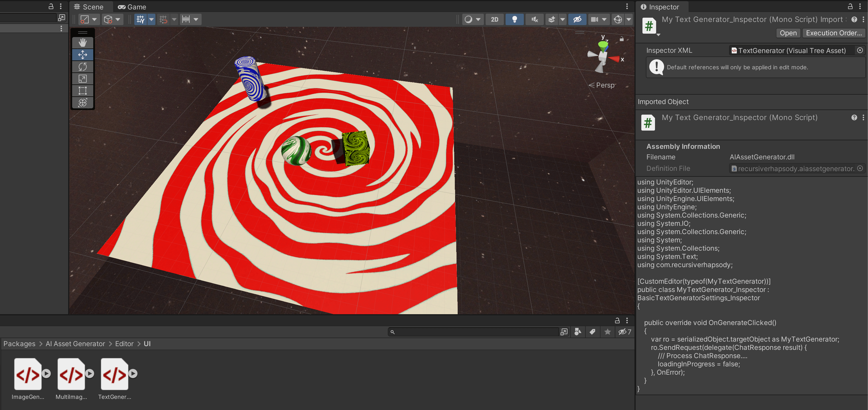Switch to the Inspector tab
This screenshot has width=868, height=410.
point(660,7)
